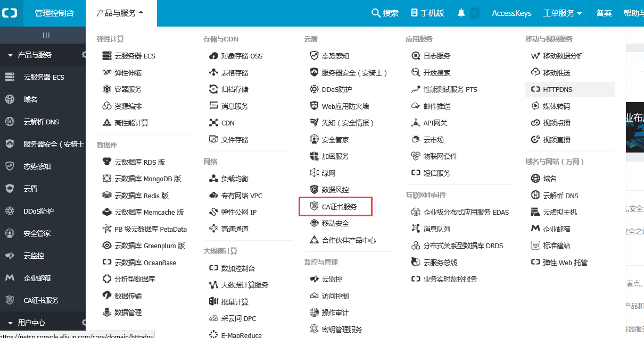The image size is (644, 338).
Task: Click the 态势感知 icon in 云盾 column
Action: tap(314, 56)
